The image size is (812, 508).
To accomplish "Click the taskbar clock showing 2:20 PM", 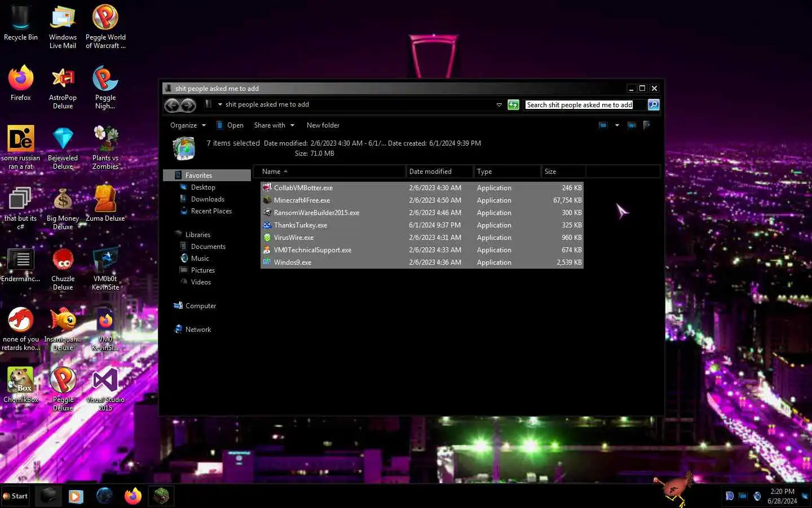I will click(x=782, y=496).
